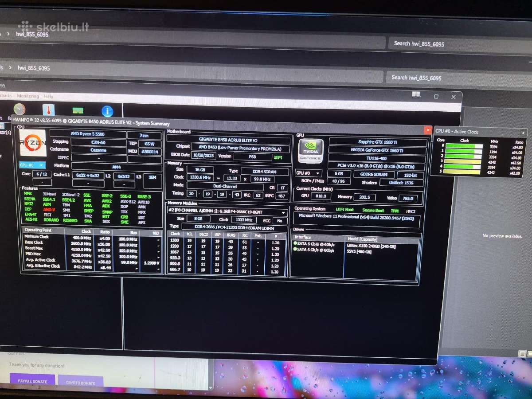Click the BIOS date 10/28/2025 field
The height and width of the screenshot is (399, 532).
click(x=203, y=156)
